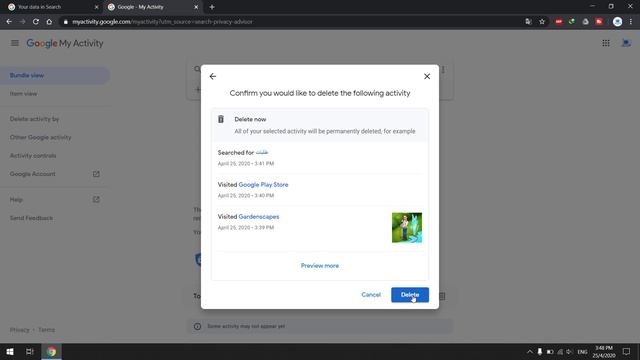This screenshot has height=360, width=640.
Task: Reload the page
Action: point(36,22)
